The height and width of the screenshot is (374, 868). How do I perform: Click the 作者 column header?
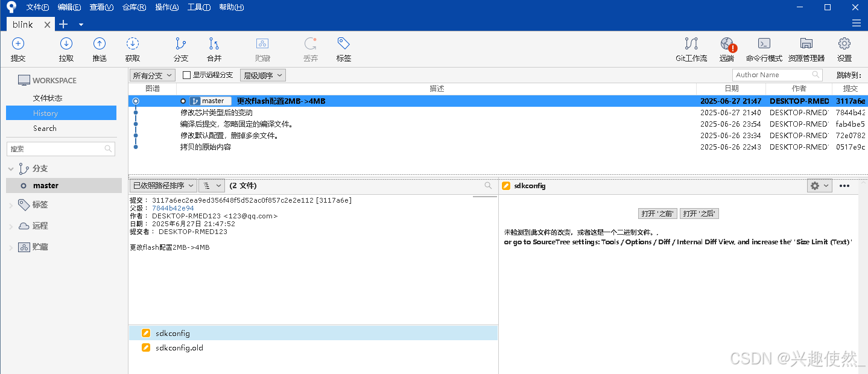coord(799,89)
